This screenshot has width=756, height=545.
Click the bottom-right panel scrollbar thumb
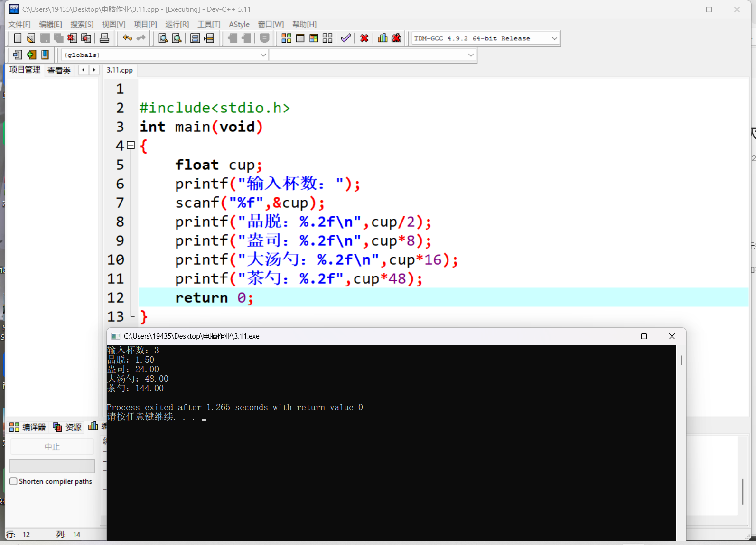(x=743, y=491)
